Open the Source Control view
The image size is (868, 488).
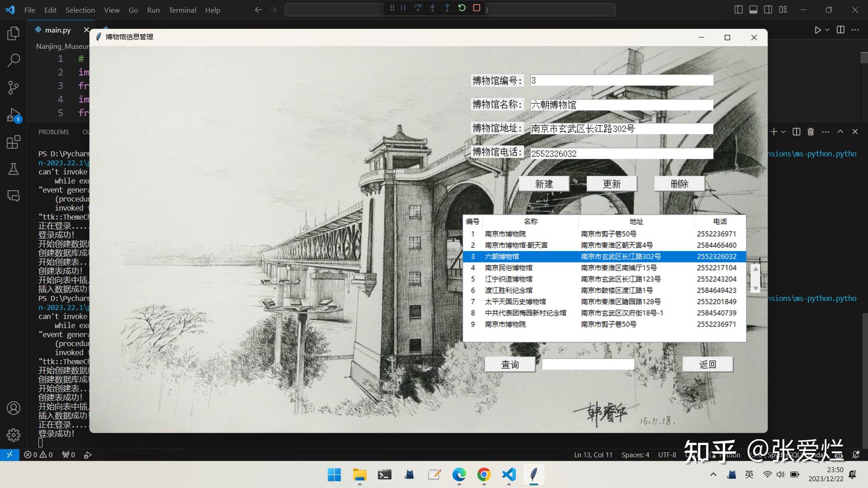pos(14,87)
